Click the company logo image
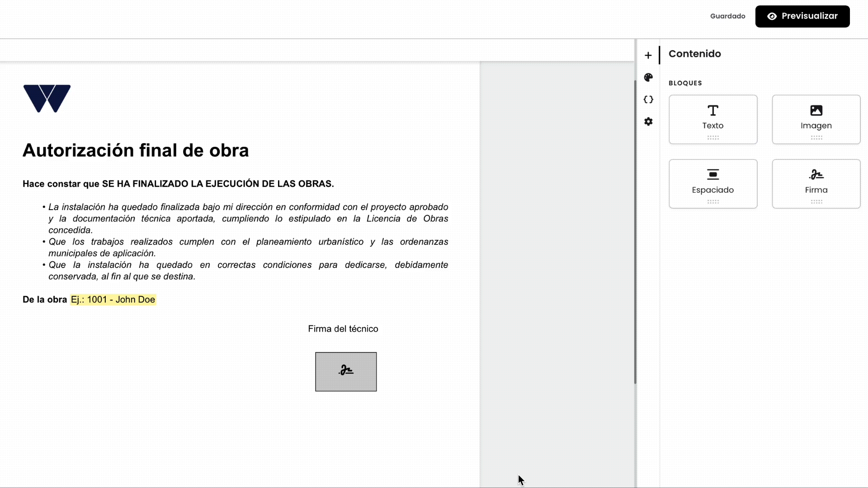Viewport: 868px width, 488px height. (x=47, y=99)
